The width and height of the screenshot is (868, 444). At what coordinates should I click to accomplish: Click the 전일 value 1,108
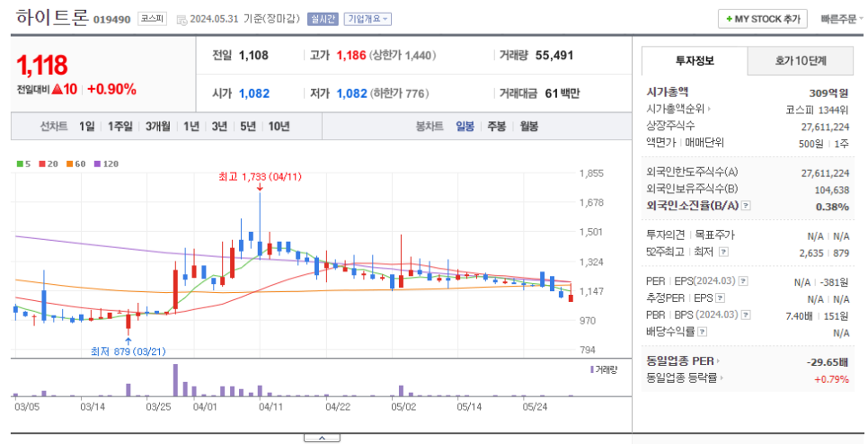click(x=253, y=56)
